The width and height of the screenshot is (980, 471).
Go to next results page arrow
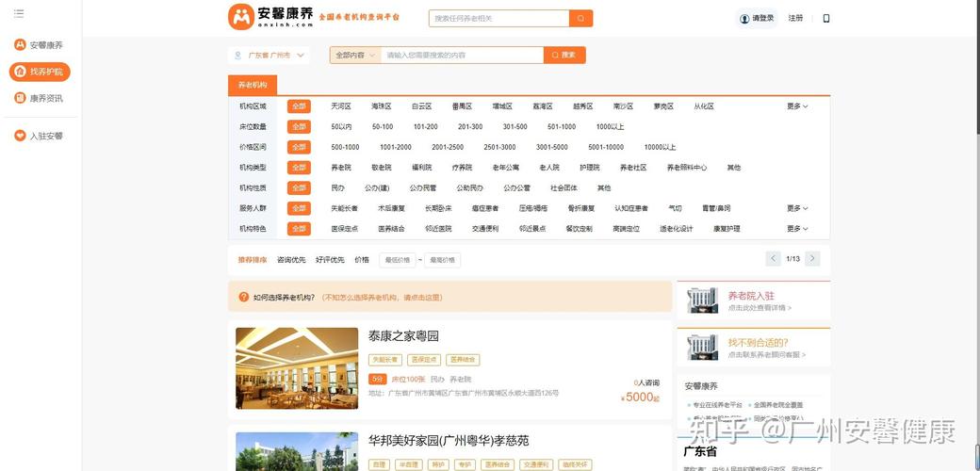click(x=812, y=259)
